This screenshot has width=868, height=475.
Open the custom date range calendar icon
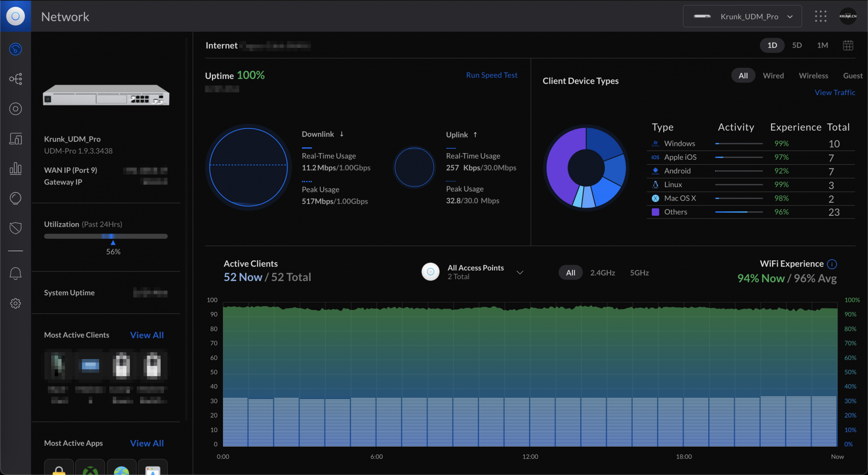(848, 45)
